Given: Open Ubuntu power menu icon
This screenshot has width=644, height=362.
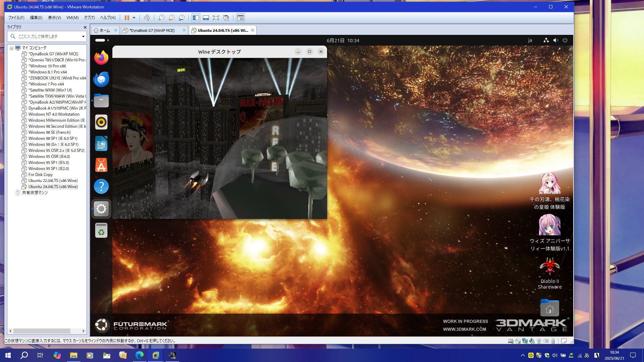Looking at the screenshot, I should (565, 40).
